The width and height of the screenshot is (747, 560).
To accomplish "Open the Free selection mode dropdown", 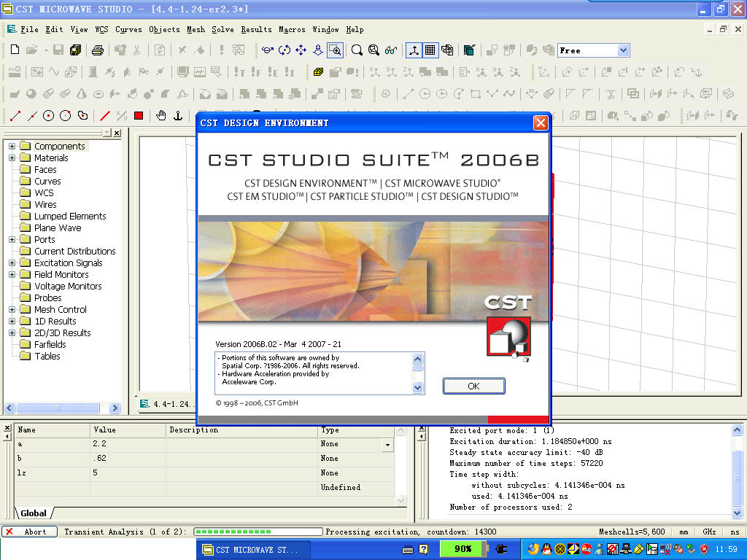I will pos(623,50).
